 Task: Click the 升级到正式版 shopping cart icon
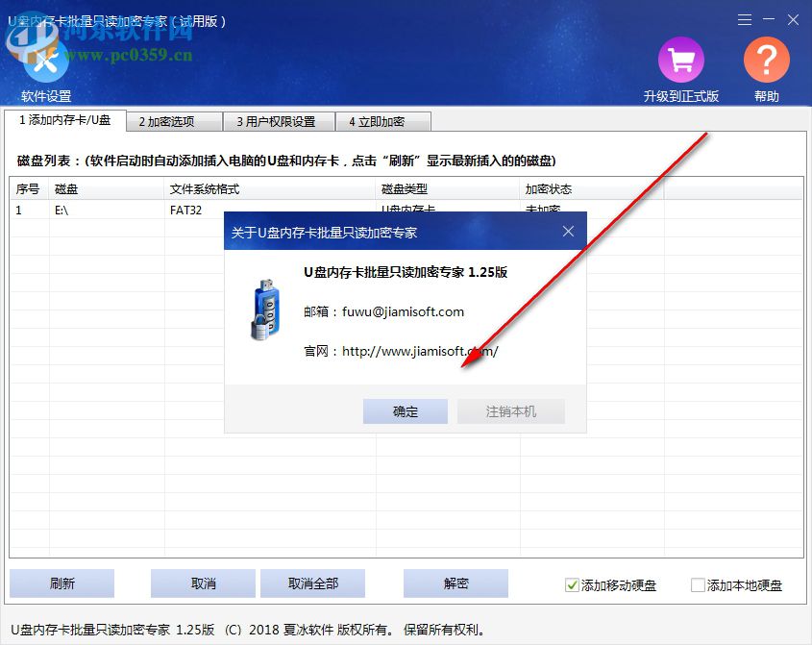tap(681, 60)
